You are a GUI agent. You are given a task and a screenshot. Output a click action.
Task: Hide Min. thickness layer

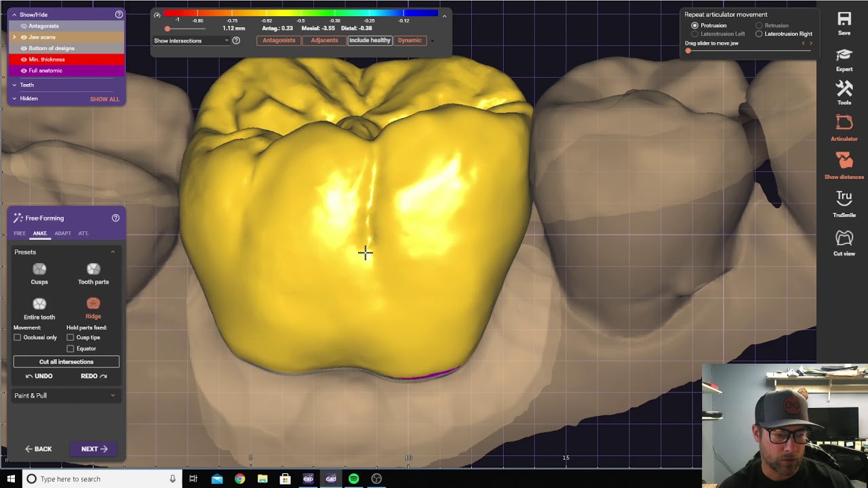(24, 60)
